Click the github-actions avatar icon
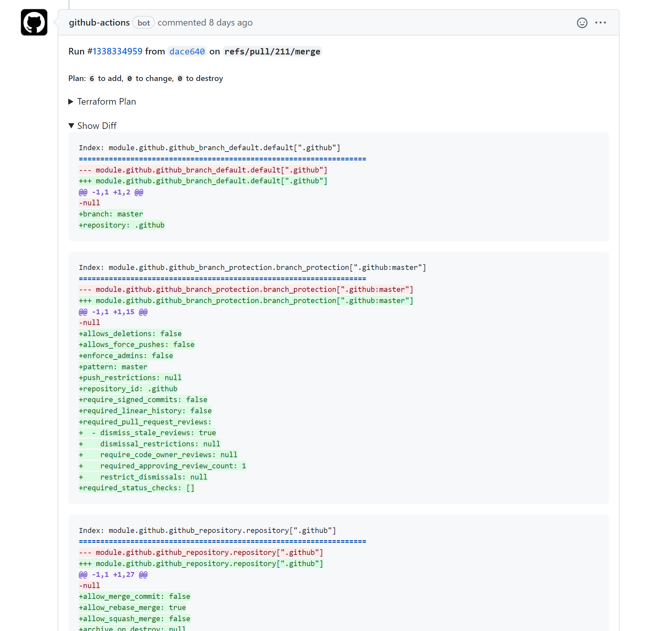The width and height of the screenshot is (672, 631). pos(34,22)
